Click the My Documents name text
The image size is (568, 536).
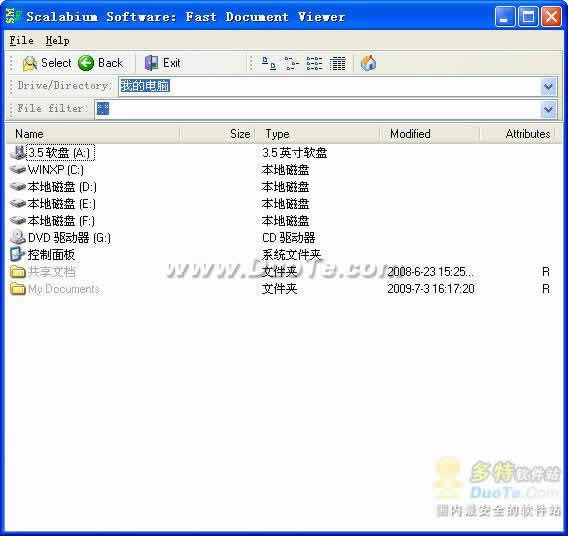coord(64,289)
